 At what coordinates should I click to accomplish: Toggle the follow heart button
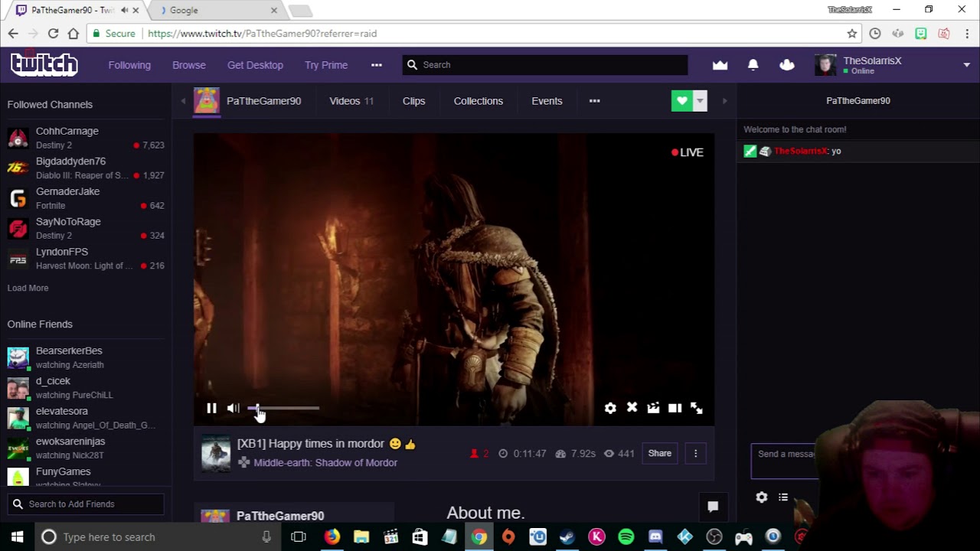pyautogui.click(x=681, y=101)
